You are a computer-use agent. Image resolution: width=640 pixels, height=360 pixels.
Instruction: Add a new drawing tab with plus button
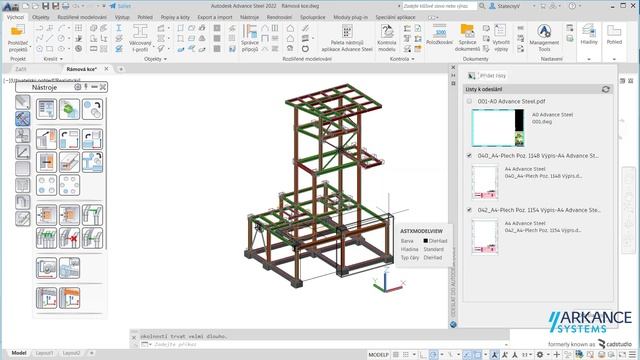121,69
